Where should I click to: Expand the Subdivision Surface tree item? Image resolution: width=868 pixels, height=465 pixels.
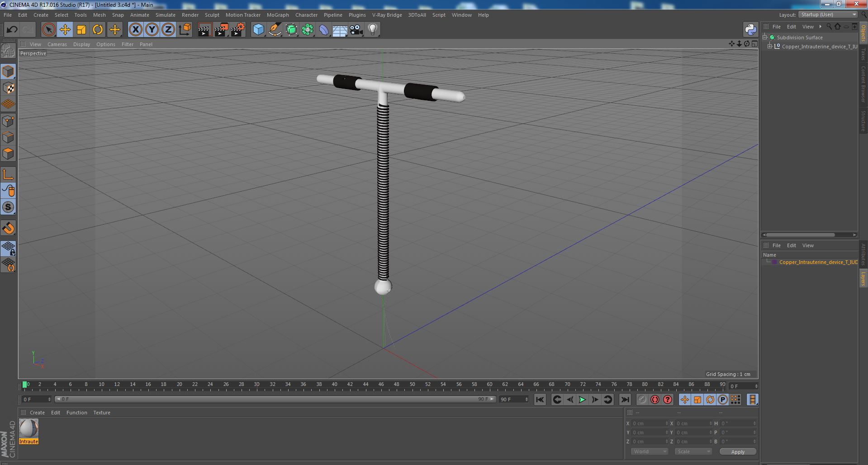pyautogui.click(x=765, y=38)
